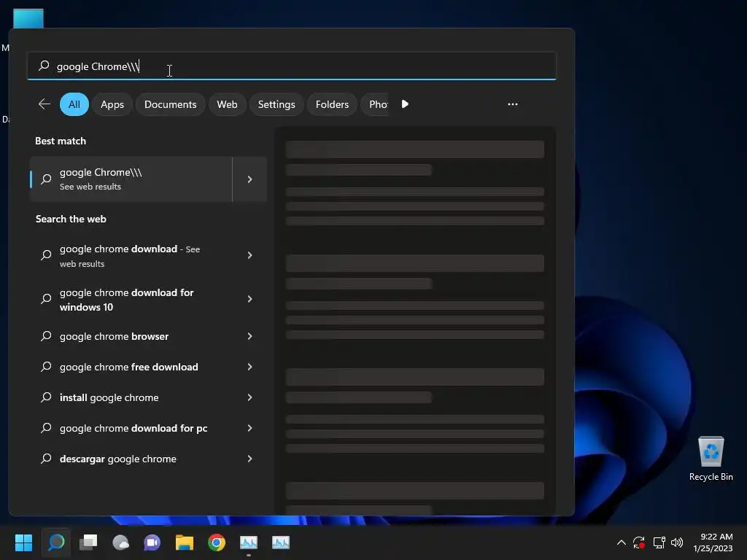Click the Windows Start button
This screenshot has height=560, width=747.
23,542
